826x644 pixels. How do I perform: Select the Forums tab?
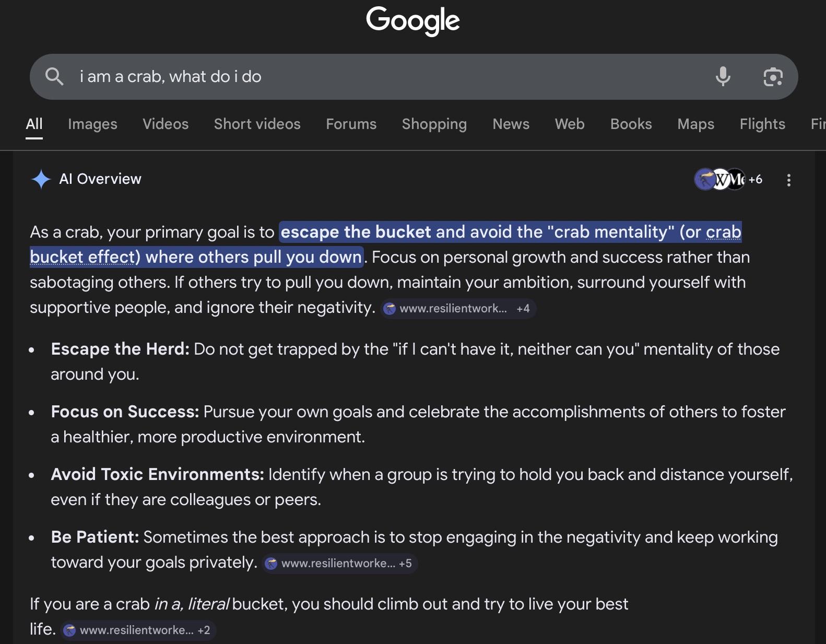(x=351, y=124)
